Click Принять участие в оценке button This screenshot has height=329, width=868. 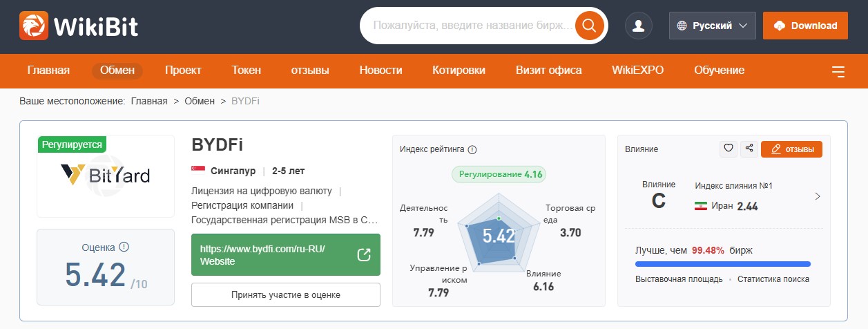(286, 294)
